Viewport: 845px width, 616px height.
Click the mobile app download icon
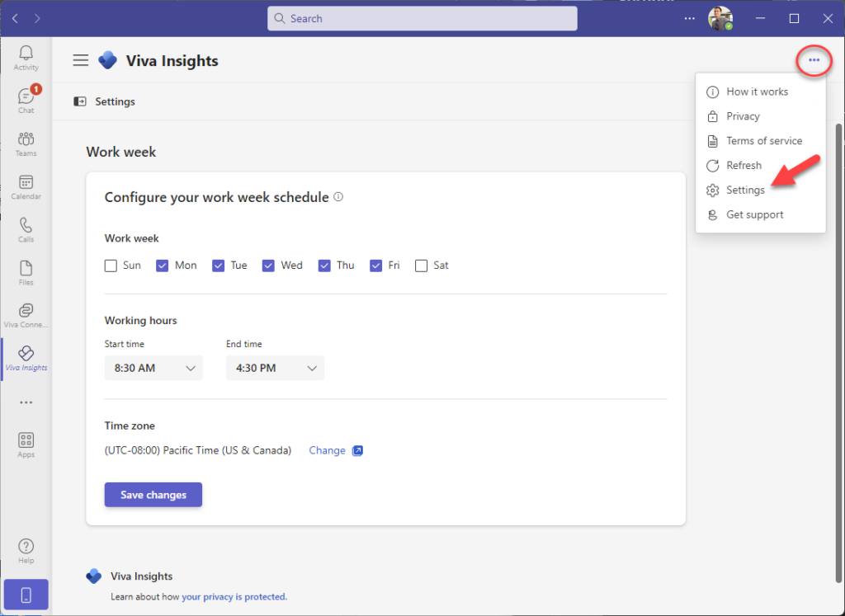(x=26, y=595)
